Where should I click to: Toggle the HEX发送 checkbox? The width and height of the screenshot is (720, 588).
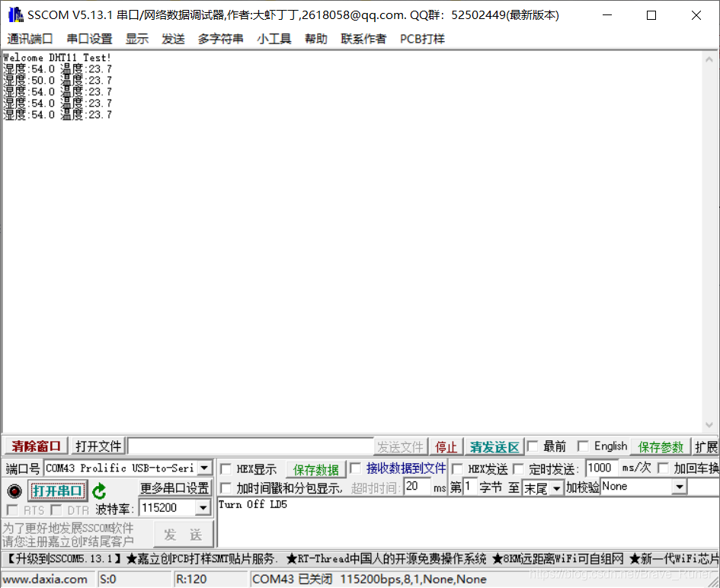457,468
